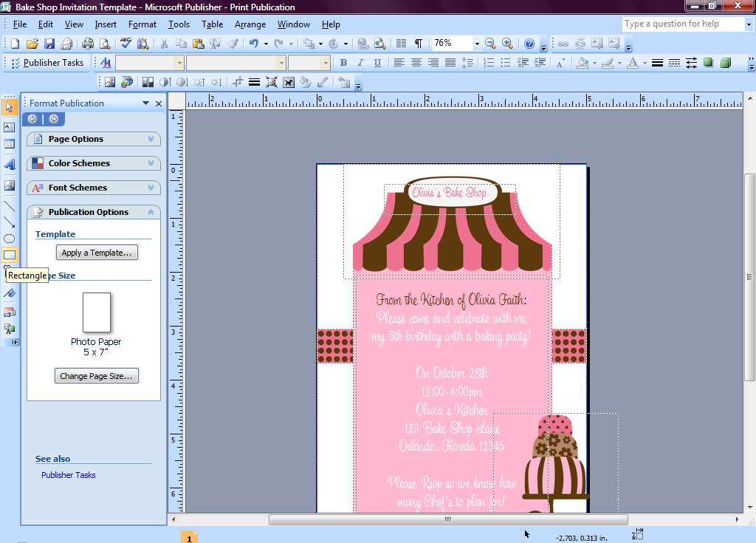Select the Arrow drawing tool
The image size is (756, 543).
tap(9, 222)
